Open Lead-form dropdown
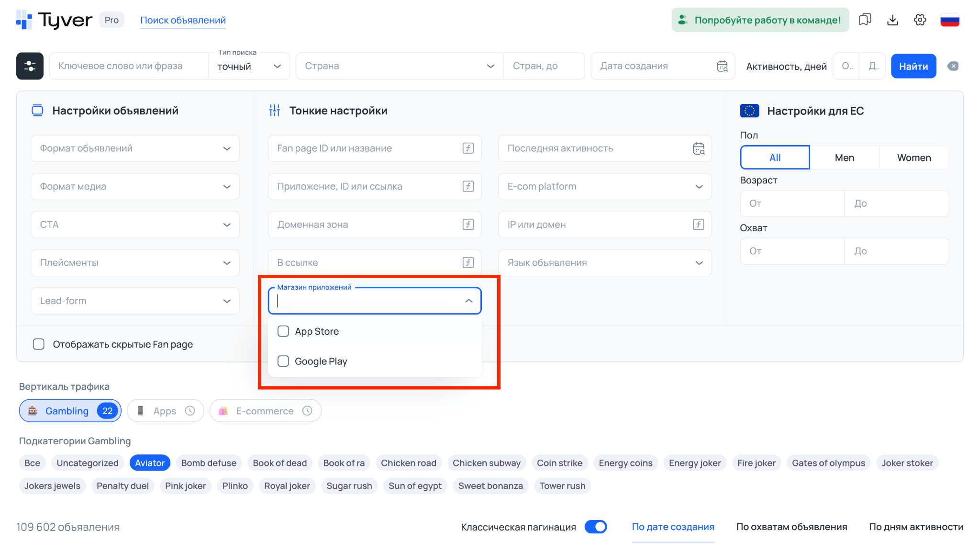The height and width of the screenshot is (553, 980). 135,301
